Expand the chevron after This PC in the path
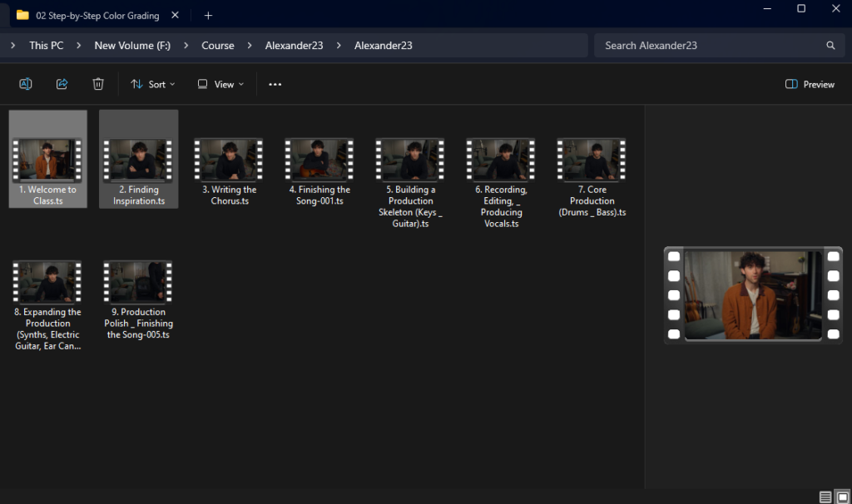The image size is (852, 504). (x=78, y=46)
